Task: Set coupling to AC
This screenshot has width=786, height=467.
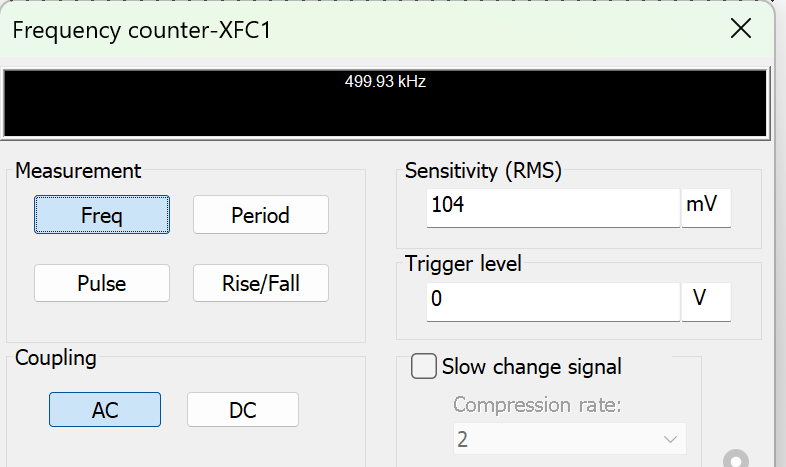Action: (105, 409)
